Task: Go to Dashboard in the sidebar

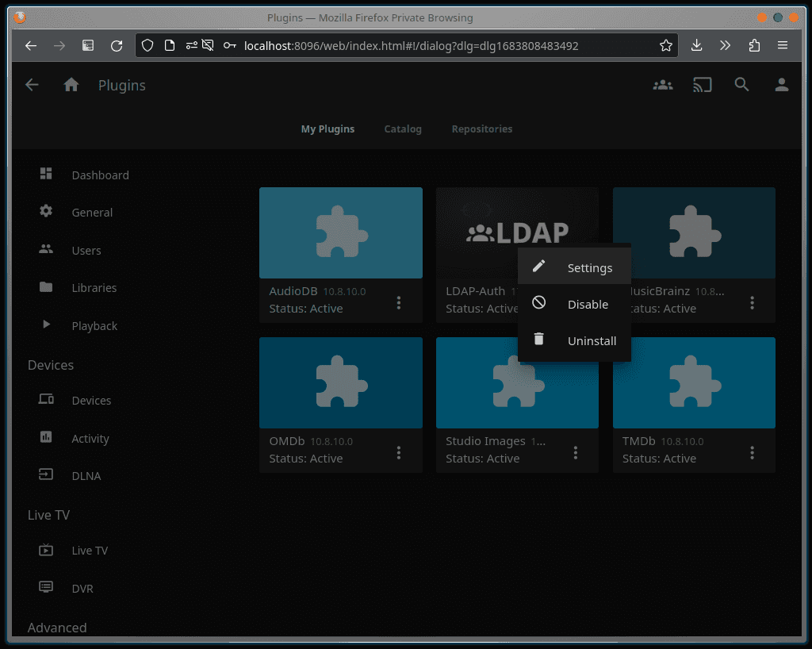Action: 100,175
